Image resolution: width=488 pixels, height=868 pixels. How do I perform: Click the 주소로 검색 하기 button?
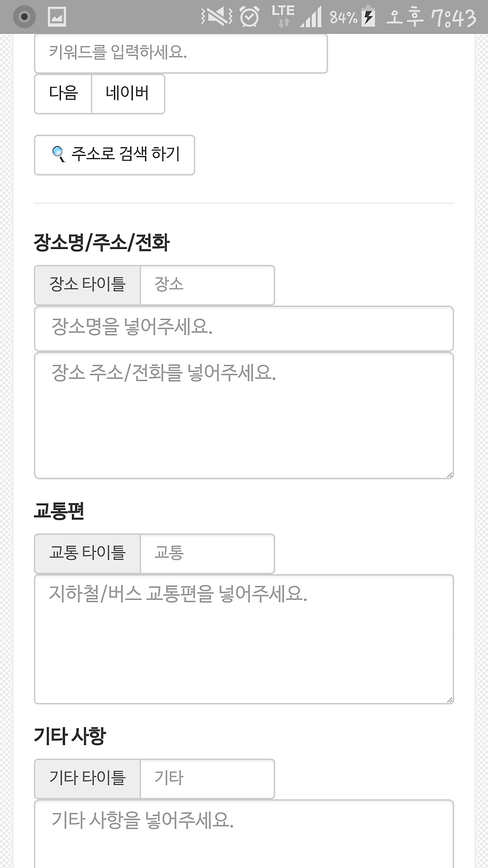tap(115, 155)
